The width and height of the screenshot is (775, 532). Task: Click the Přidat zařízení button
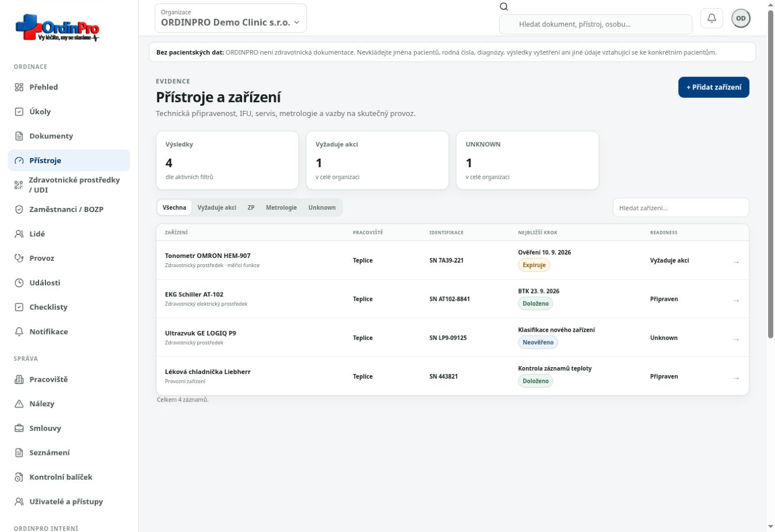coord(713,87)
